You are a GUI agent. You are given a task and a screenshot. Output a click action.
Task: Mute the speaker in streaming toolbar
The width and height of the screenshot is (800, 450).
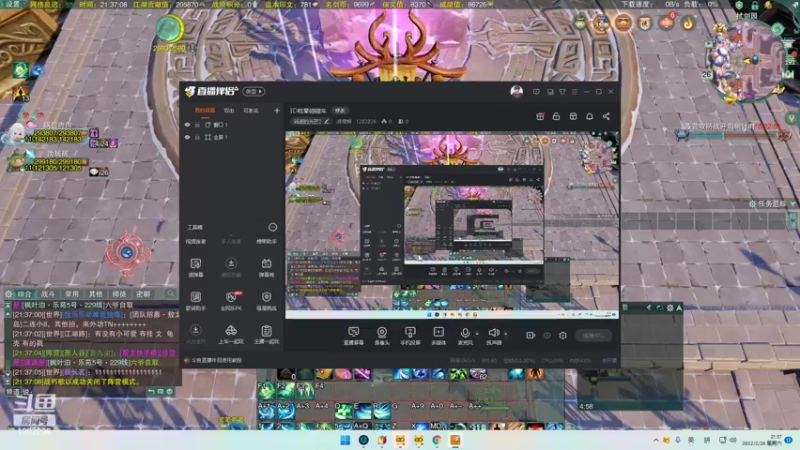tap(493, 333)
